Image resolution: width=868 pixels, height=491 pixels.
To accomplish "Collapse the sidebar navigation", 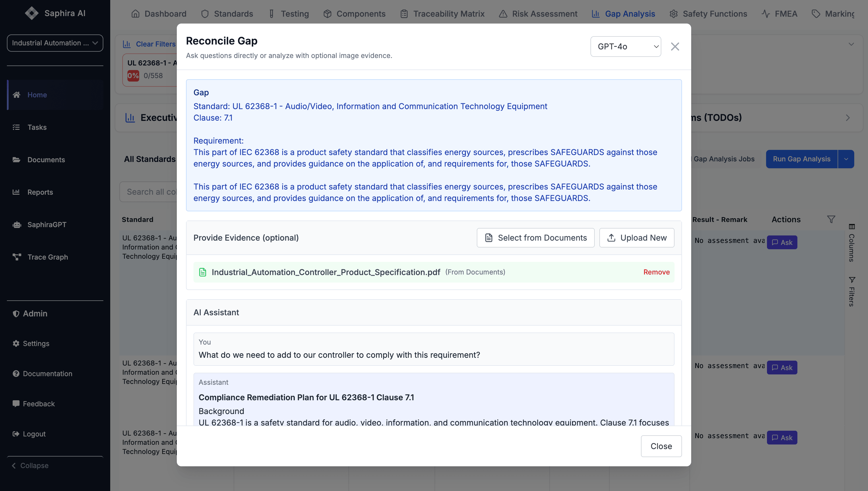I will pyautogui.click(x=30, y=465).
